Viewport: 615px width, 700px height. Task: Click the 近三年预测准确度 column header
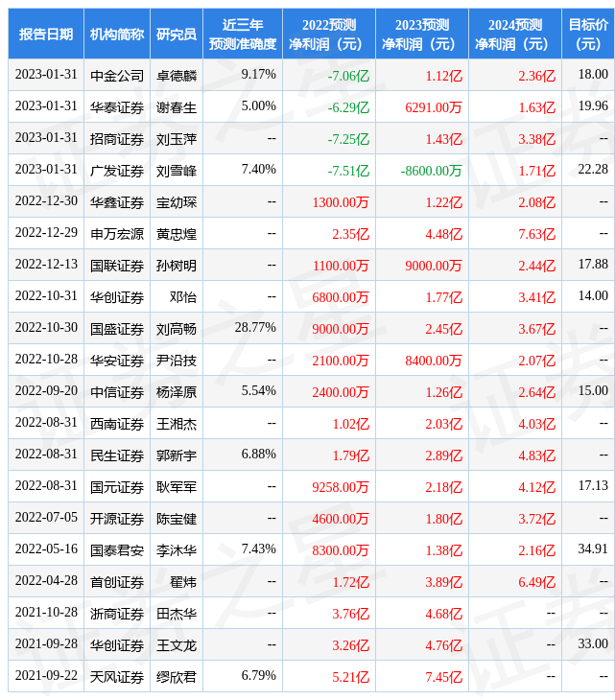pyautogui.click(x=243, y=35)
